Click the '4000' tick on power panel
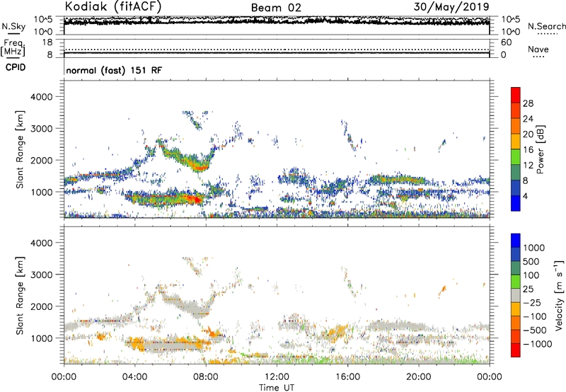Screen dimensions: 566x392 pyautogui.click(x=41, y=97)
